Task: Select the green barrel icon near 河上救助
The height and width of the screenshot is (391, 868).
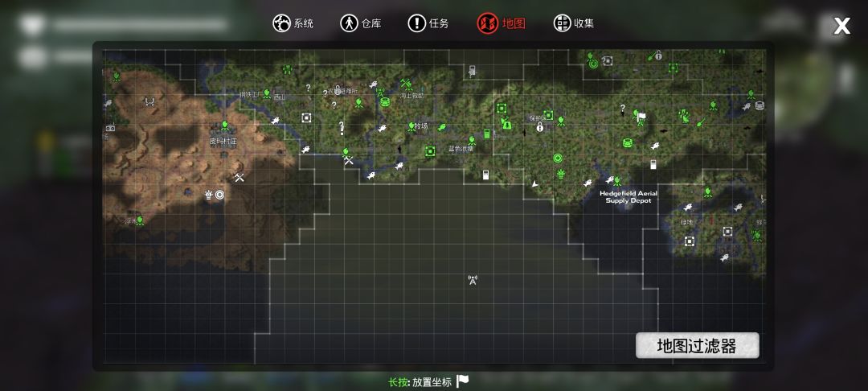Action: coord(385,102)
